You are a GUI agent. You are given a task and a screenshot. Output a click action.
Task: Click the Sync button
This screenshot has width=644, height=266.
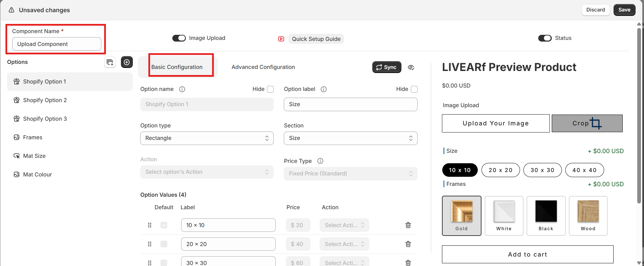[387, 67]
